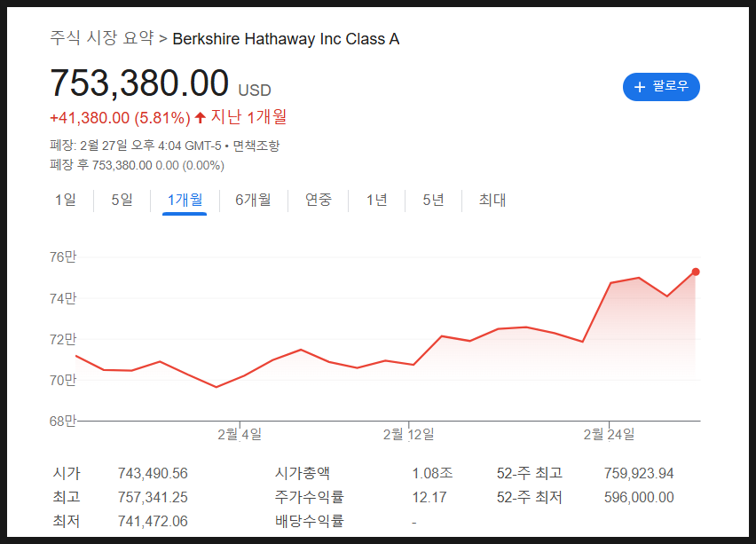The height and width of the screenshot is (544, 756).
Task: Select the 1개월 tab
Action: coord(185,200)
